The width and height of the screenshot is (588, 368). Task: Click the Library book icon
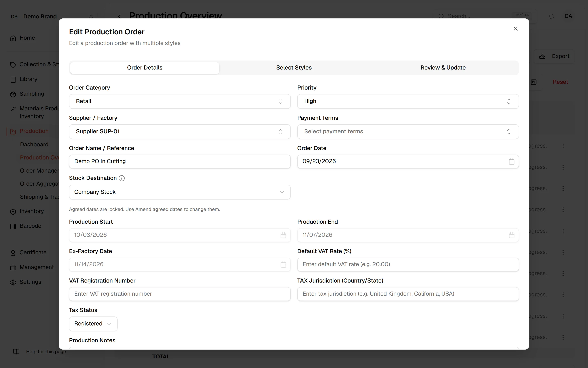tap(13, 80)
